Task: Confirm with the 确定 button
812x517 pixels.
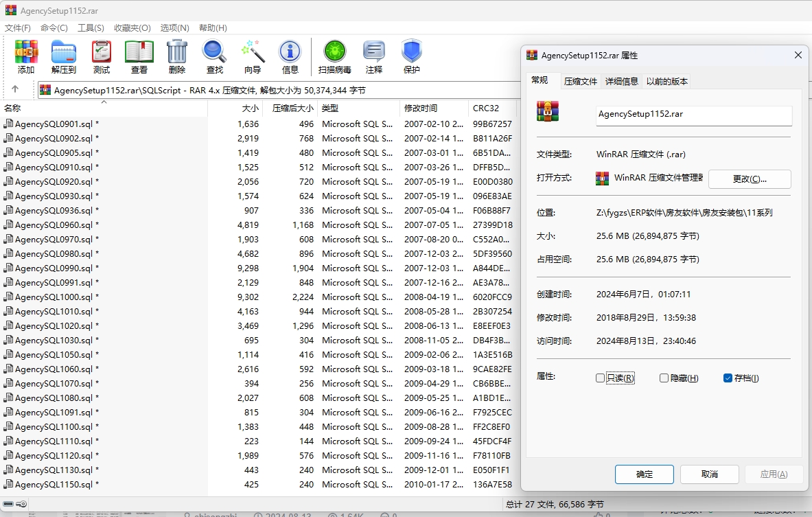Action: coord(645,474)
